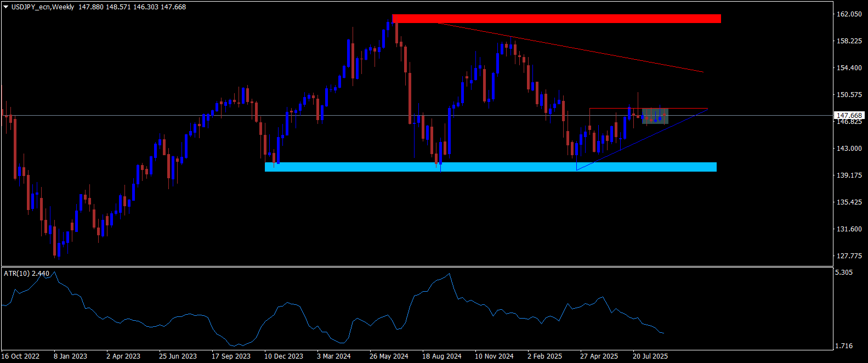Select the light blue support zone rectangle
This screenshot has height=363, width=868.
pos(490,167)
